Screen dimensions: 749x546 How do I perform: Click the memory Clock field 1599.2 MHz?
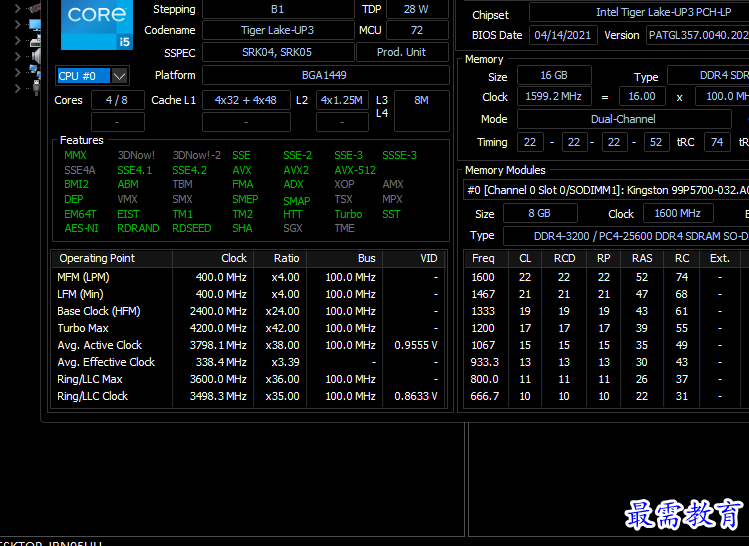[x=554, y=96]
